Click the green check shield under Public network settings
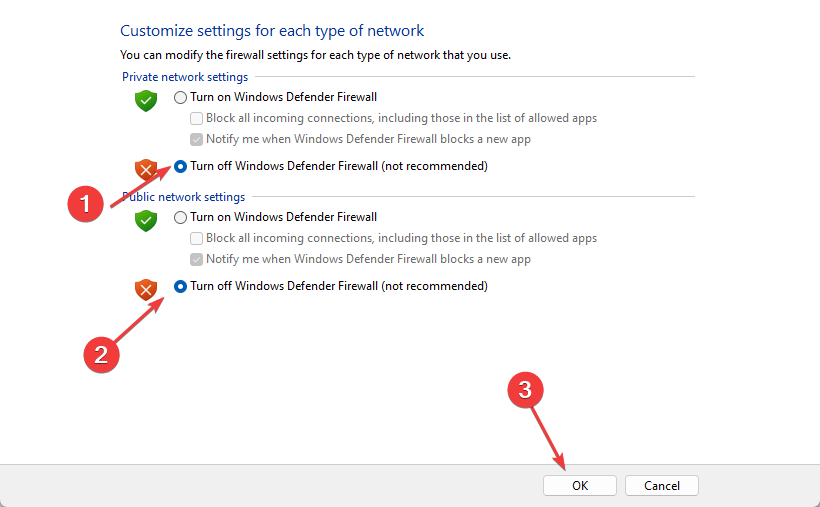The image size is (820, 507). 146,220
